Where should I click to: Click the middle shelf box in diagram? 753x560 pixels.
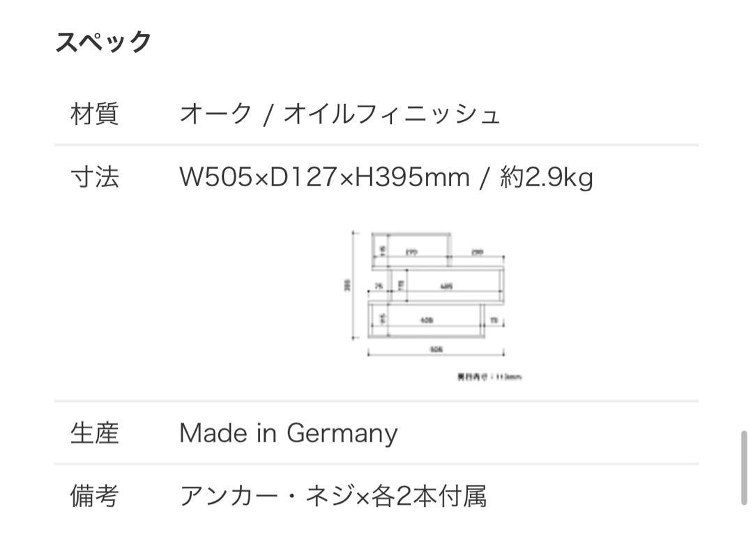coord(448,285)
